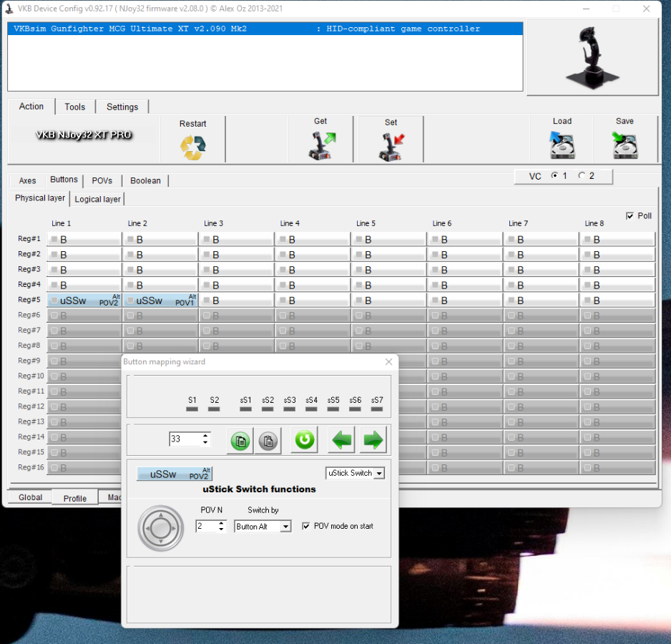Click the Load disk icon
This screenshot has height=644, width=671.
point(562,145)
